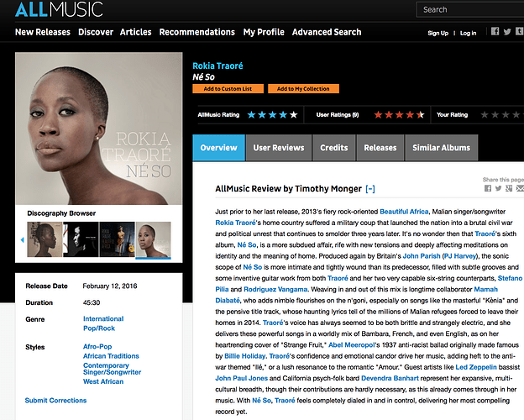Click the Search input field
The image size is (524, 420).
[470, 9]
